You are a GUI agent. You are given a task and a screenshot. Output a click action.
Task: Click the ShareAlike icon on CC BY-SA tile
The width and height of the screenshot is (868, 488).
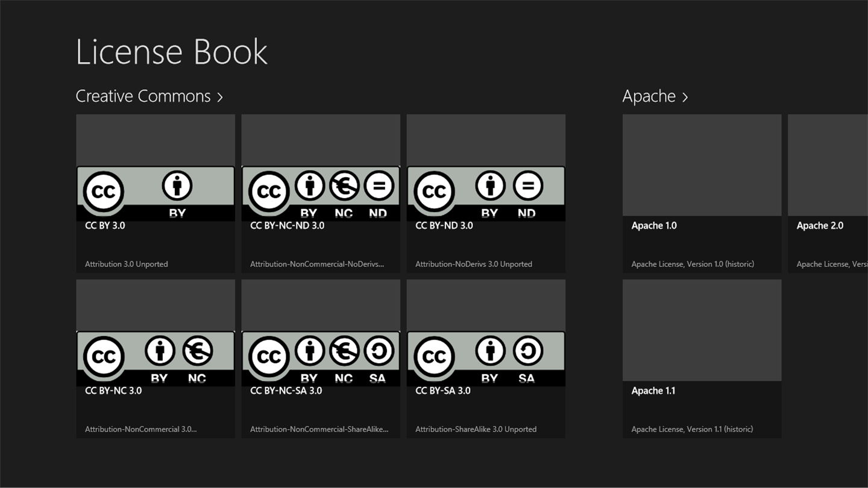point(527,351)
